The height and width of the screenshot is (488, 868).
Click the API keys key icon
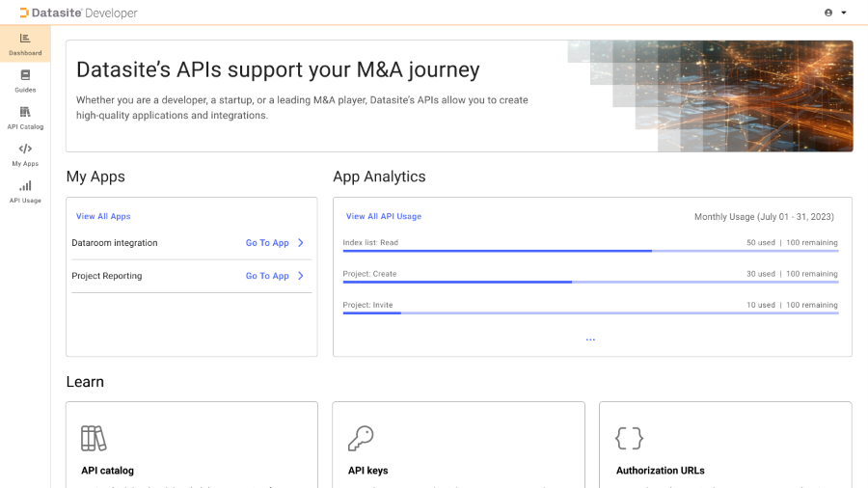point(360,438)
